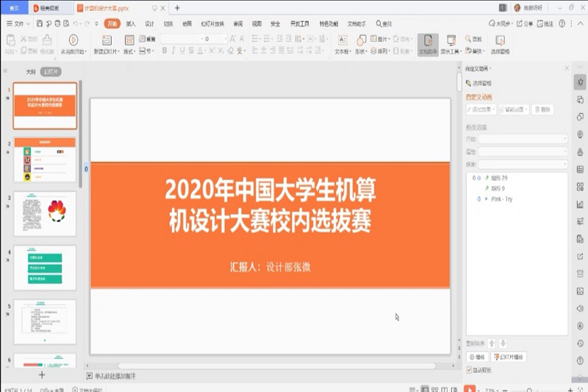This screenshot has height=392, width=588.
Task: Click the table icon in right sidebar
Action: point(580,169)
